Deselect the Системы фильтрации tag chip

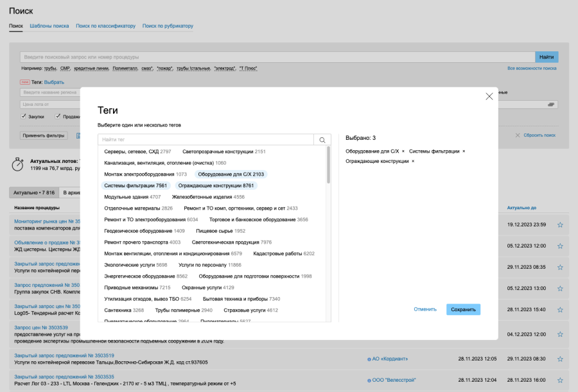coord(136,185)
